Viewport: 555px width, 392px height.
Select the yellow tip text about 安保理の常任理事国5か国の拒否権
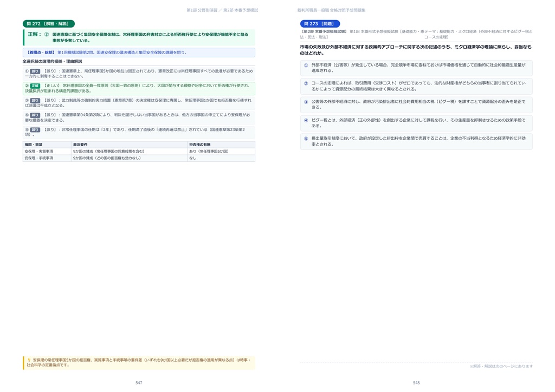point(139,363)
